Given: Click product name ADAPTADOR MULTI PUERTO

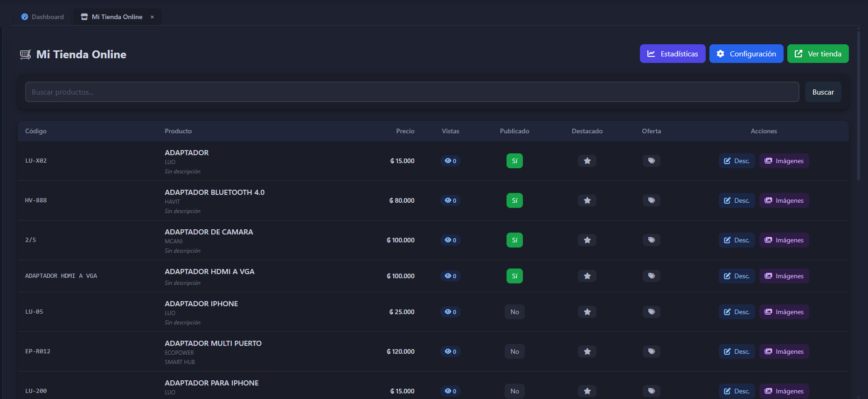Looking at the screenshot, I should 213,343.
